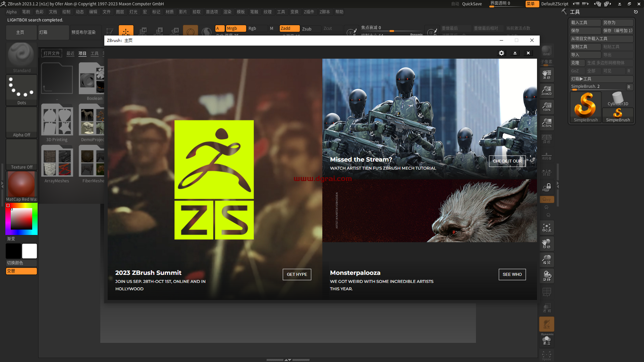The height and width of the screenshot is (362, 644).
Task: Click the 灯箱▶工具 button
Action: (x=602, y=79)
